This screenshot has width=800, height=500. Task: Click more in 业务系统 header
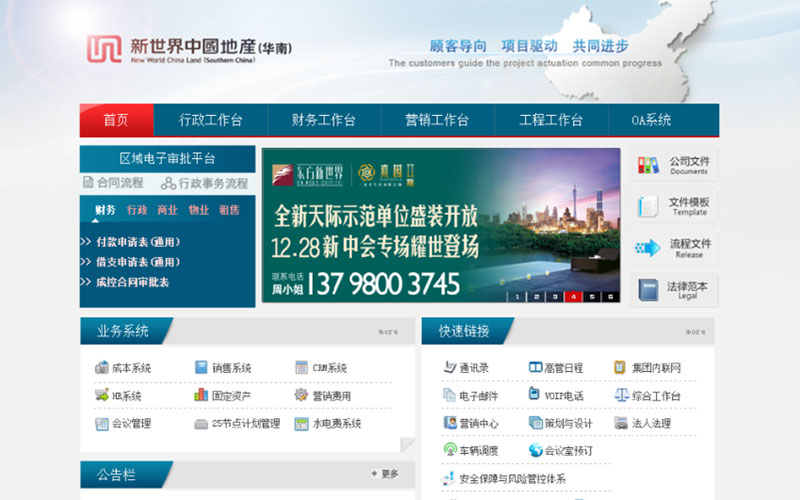tap(388, 332)
